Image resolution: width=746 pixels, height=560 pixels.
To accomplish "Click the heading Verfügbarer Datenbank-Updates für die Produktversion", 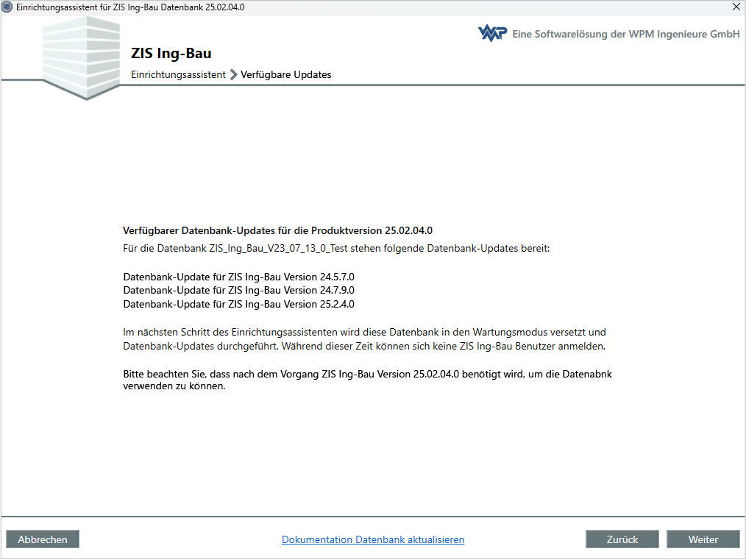I will 278,231.
